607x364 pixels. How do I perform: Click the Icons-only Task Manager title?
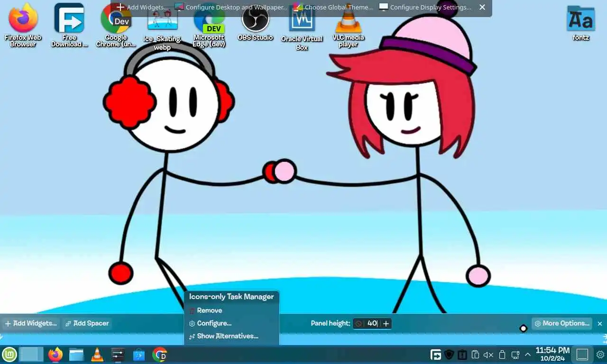(x=231, y=297)
